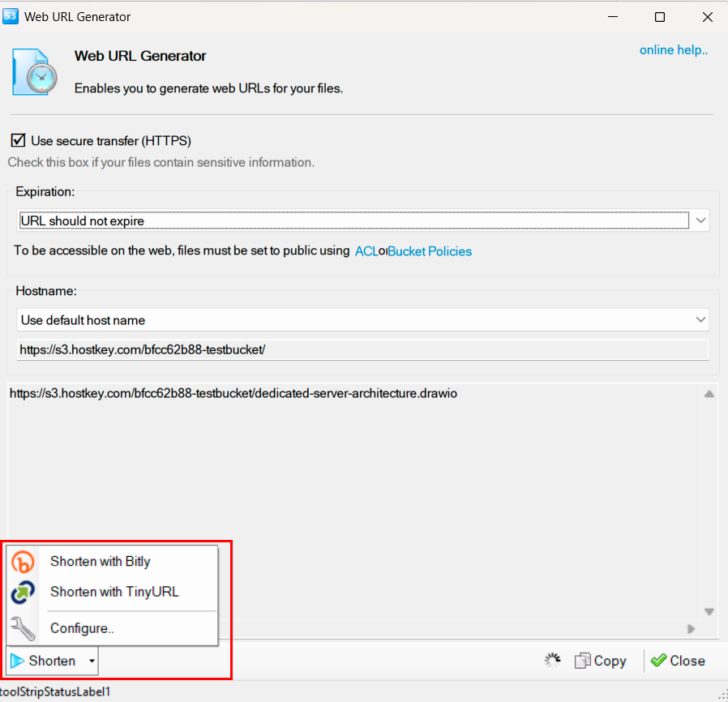Click the wrench Configure icon
The height and width of the screenshot is (702, 728).
23,628
